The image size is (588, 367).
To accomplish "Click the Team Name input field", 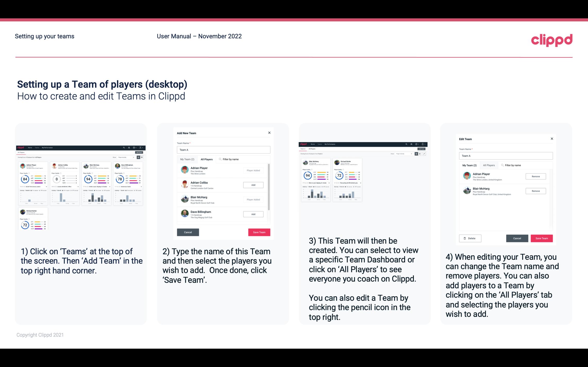I will (223, 150).
